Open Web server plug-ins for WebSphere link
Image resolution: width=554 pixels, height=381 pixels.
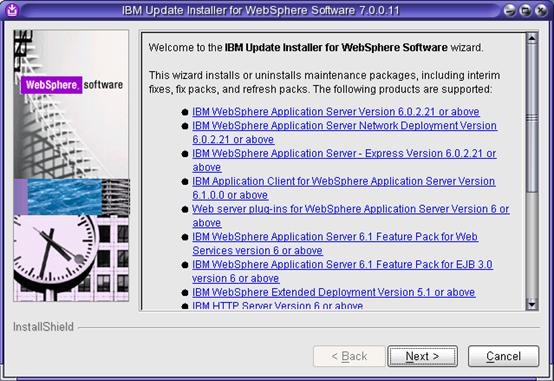[350, 216]
